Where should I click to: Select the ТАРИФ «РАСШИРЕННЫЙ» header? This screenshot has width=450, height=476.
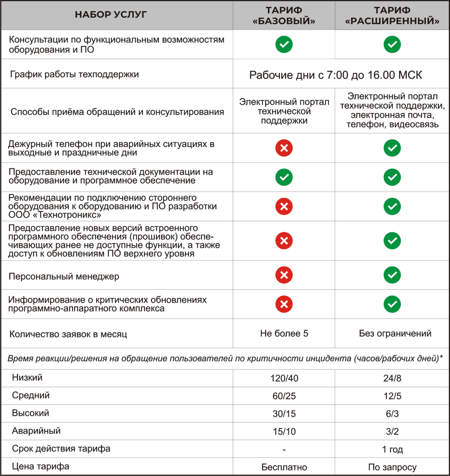(392, 15)
